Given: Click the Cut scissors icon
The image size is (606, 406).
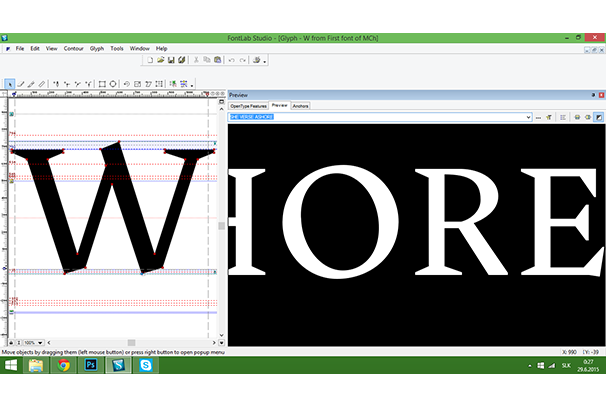Looking at the screenshot, I should click(x=196, y=60).
